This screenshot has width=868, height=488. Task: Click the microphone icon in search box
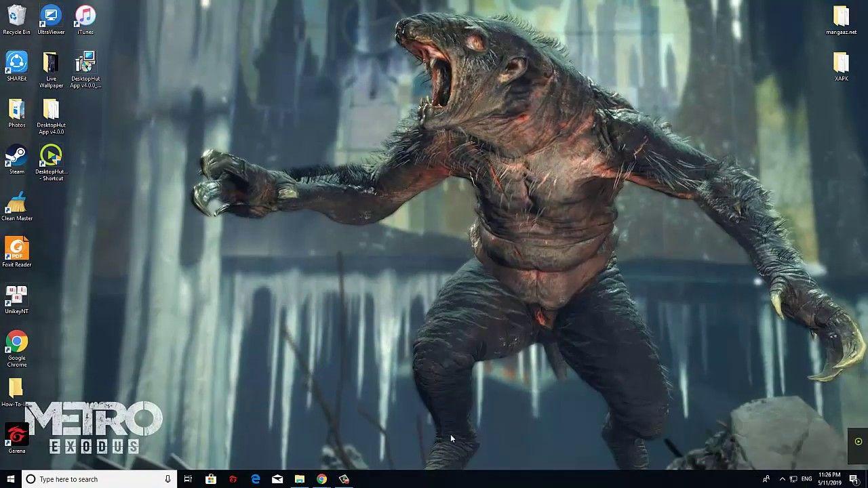coord(167,479)
